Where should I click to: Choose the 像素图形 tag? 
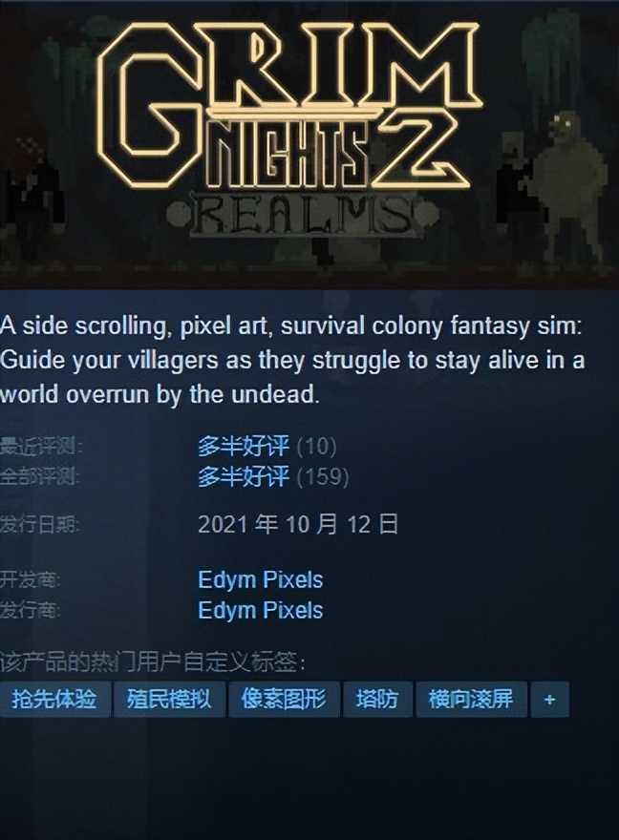(x=284, y=699)
